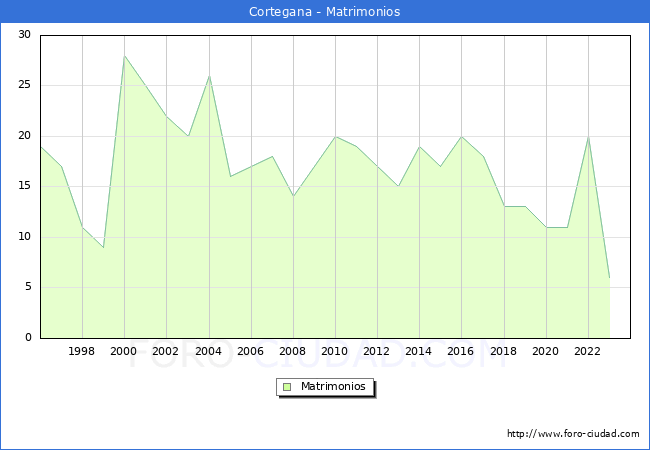
Task: Click the x-axis year 1998
Action: pyautogui.click(x=81, y=351)
